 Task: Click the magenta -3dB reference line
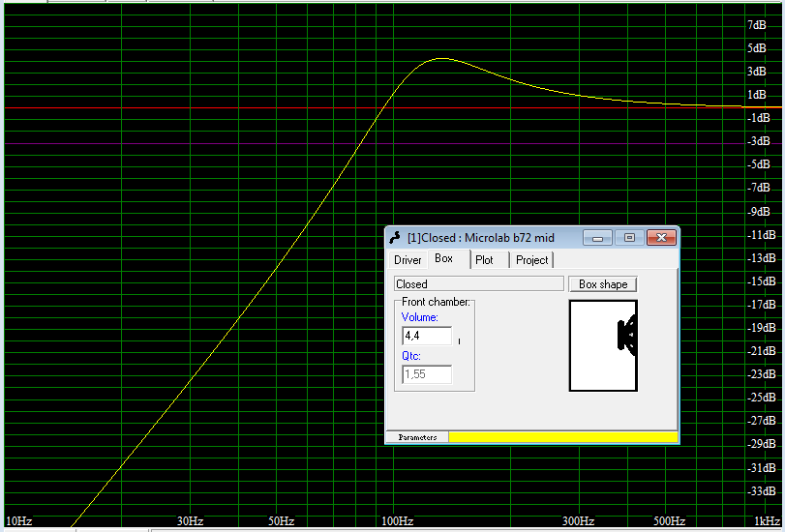(x=194, y=143)
